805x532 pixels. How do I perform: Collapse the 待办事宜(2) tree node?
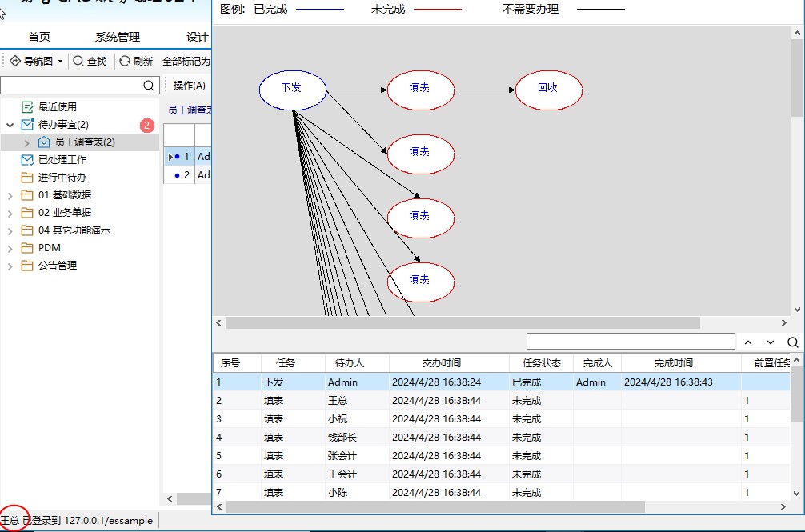point(10,125)
